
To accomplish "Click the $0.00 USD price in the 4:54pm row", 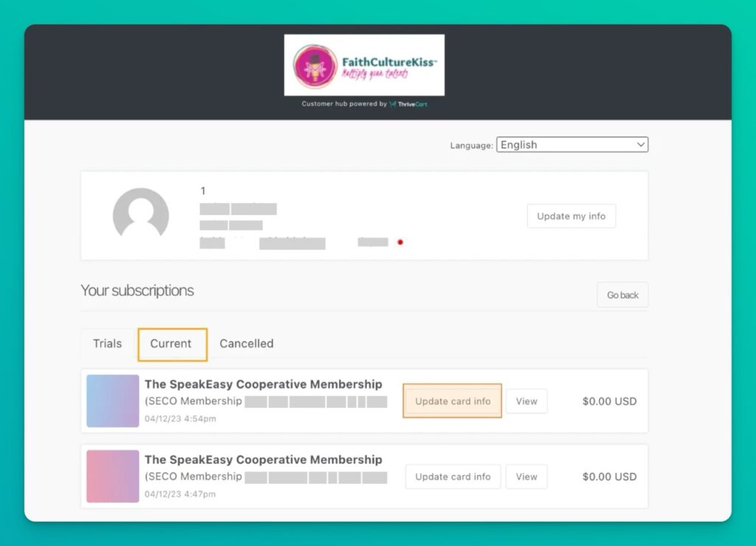I will coord(609,401).
